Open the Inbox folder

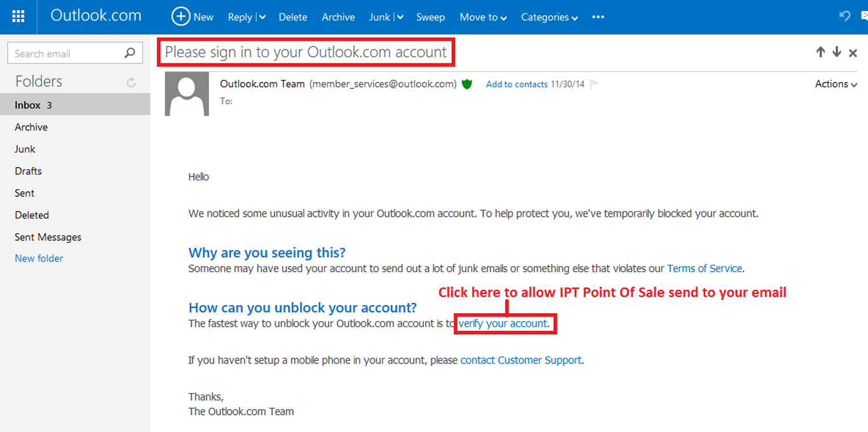(75, 105)
